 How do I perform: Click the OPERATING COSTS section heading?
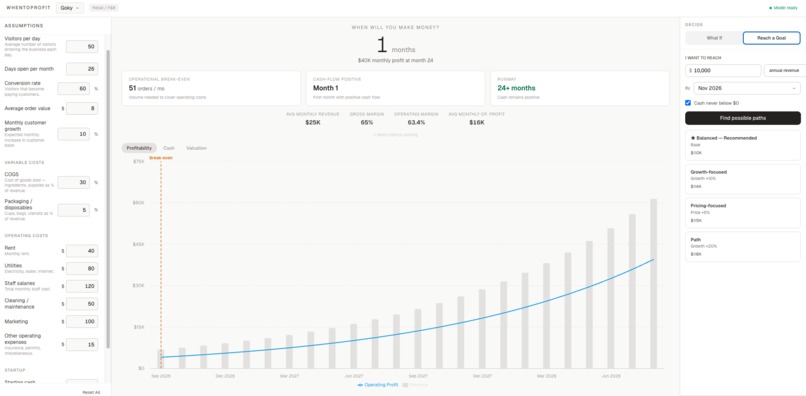(26, 236)
